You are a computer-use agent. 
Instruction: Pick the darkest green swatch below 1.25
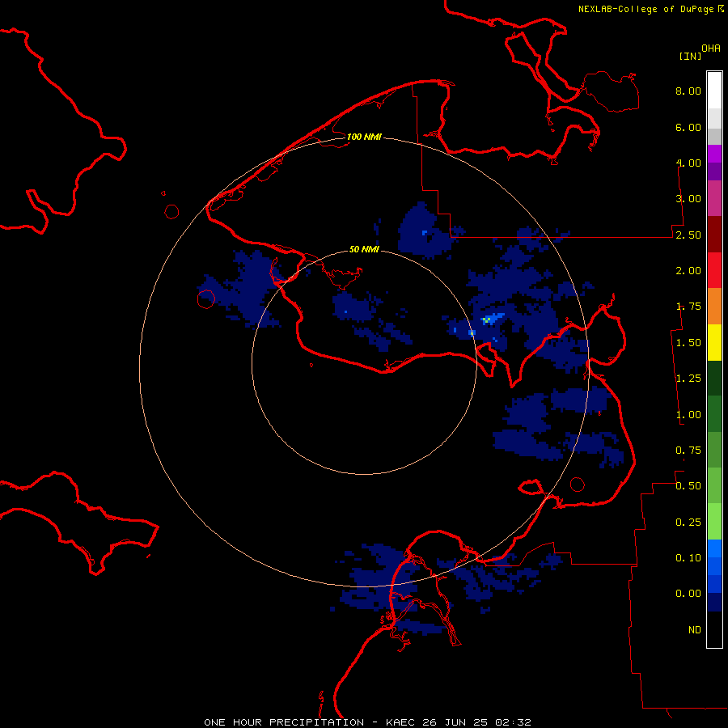point(714,378)
